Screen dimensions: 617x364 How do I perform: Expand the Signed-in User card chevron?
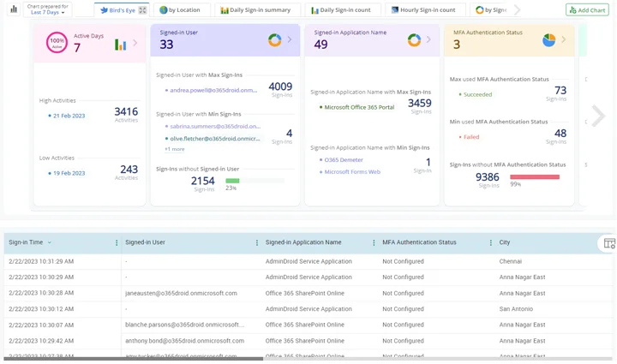(289, 40)
